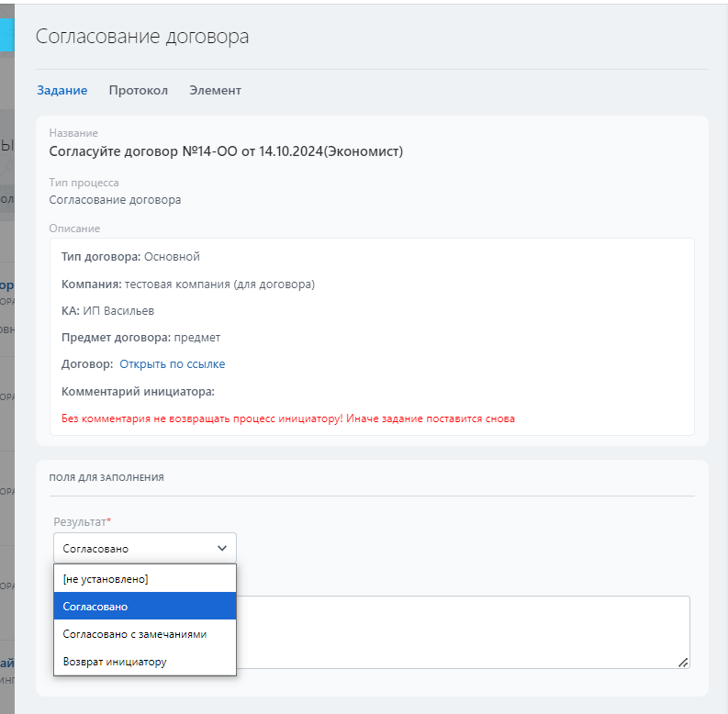728x714 pixels.
Task: Click the Тип договора: Основной line
Action: [130, 257]
